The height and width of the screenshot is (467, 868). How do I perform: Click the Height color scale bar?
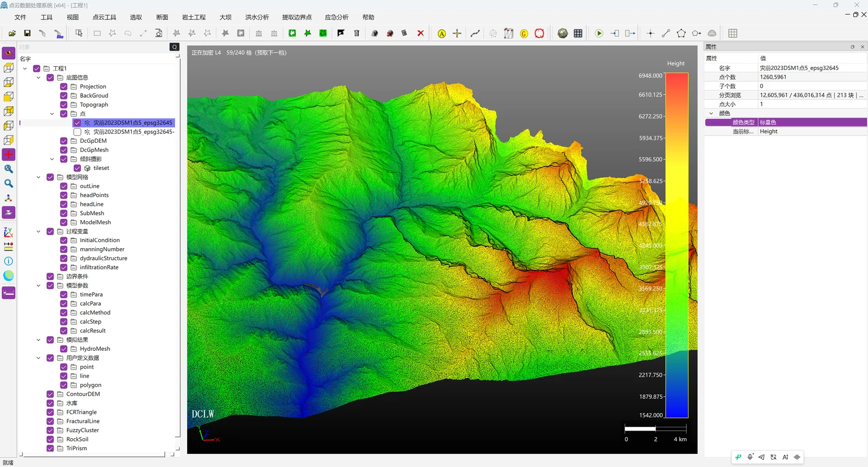coord(676,245)
